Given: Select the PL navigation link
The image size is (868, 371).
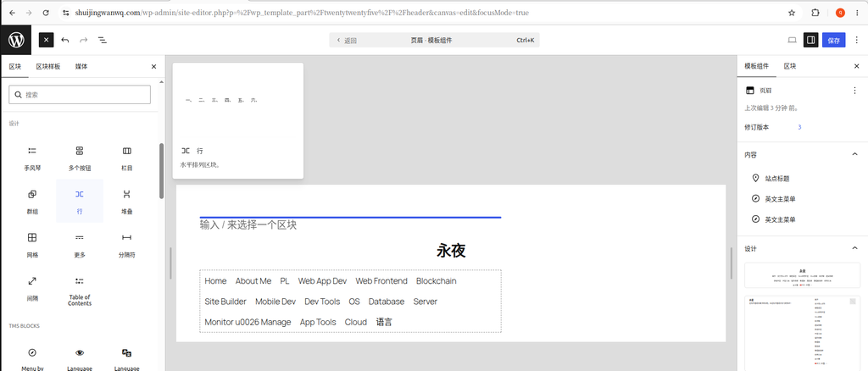Looking at the screenshot, I should tap(285, 281).
